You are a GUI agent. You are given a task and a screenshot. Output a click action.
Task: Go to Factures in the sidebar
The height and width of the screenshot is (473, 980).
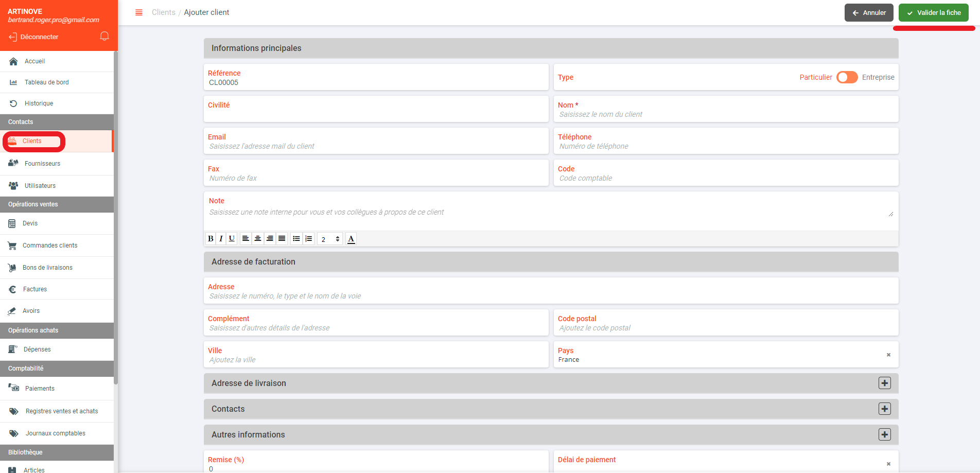(x=35, y=289)
